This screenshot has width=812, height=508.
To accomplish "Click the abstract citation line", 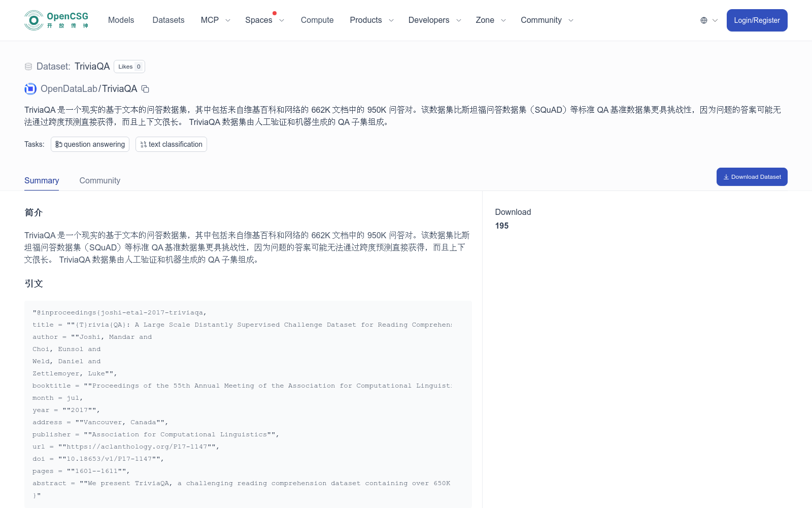I will coord(242,483).
